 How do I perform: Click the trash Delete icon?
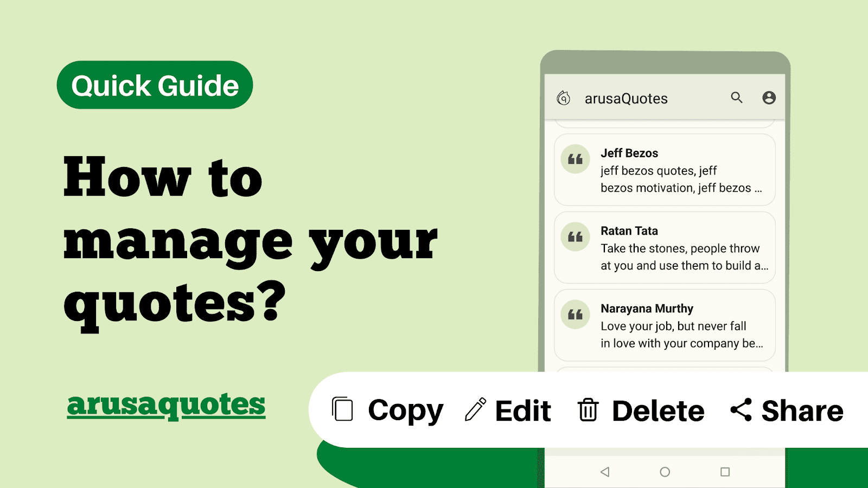coord(588,410)
